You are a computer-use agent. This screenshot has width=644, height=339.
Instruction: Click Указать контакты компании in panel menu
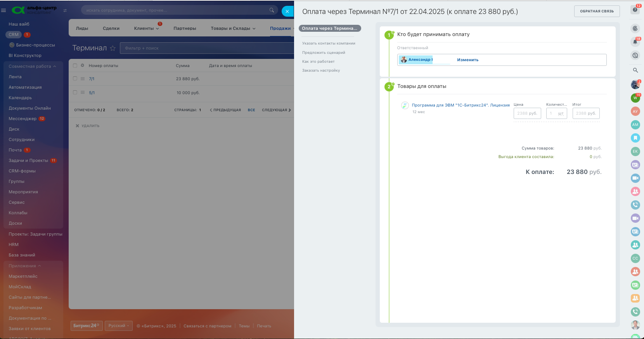(329, 43)
